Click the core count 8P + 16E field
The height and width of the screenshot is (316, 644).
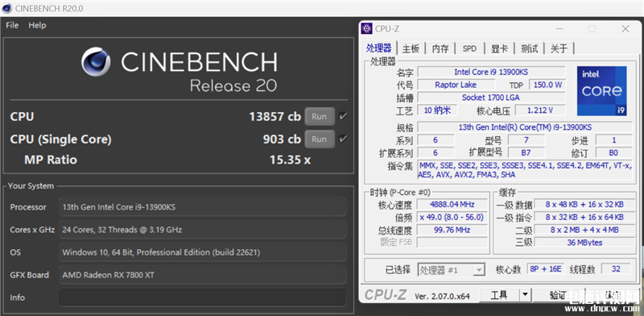coord(547,269)
